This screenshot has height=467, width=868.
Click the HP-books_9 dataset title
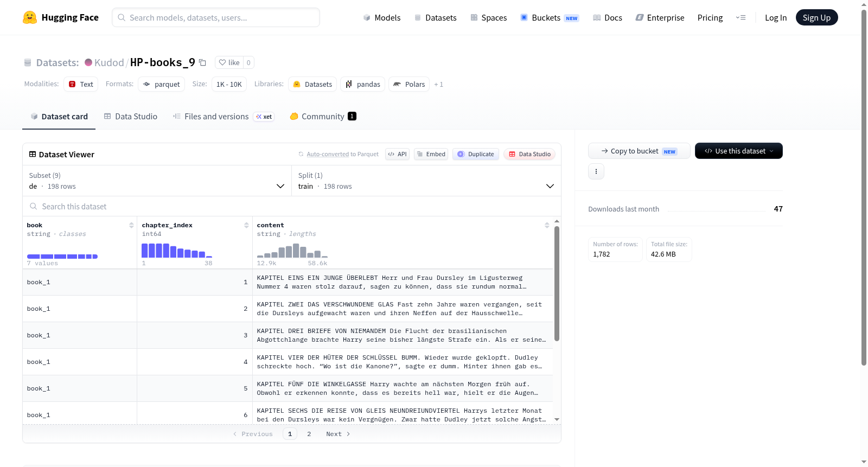click(x=162, y=62)
